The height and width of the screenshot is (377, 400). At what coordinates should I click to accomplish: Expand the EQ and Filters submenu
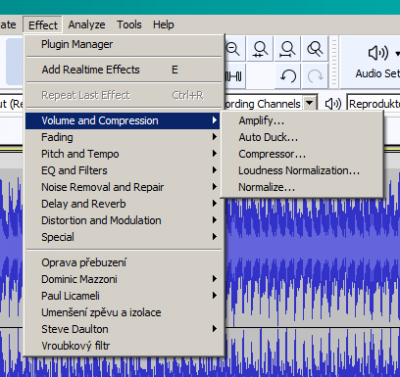pyautogui.click(x=123, y=170)
